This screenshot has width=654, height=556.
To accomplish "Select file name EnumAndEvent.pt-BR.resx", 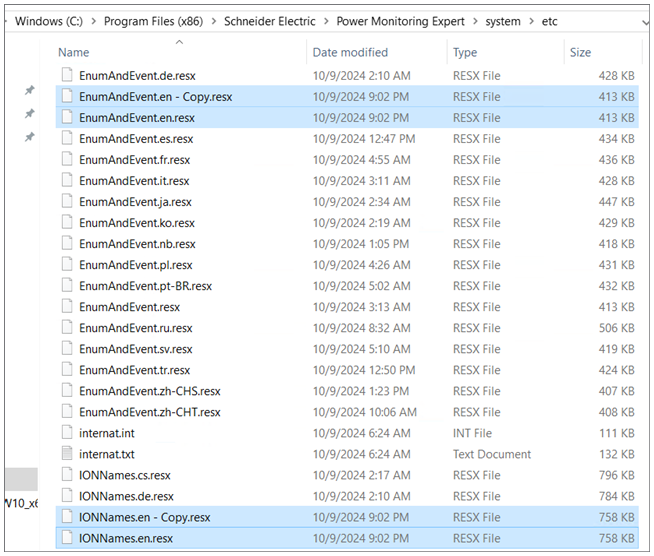I will (x=146, y=286).
